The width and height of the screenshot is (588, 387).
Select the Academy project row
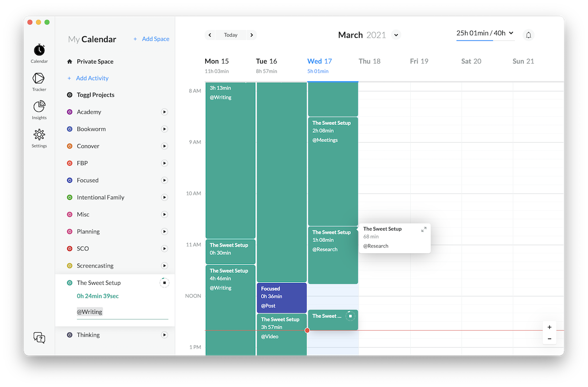(117, 112)
